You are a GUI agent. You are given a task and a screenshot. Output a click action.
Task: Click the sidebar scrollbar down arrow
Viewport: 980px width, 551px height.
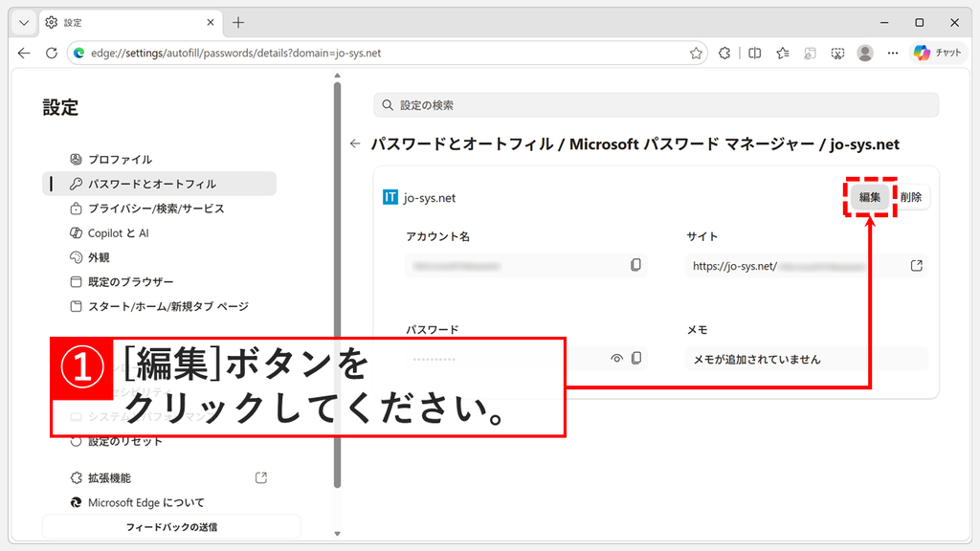pyautogui.click(x=338, y=534)
